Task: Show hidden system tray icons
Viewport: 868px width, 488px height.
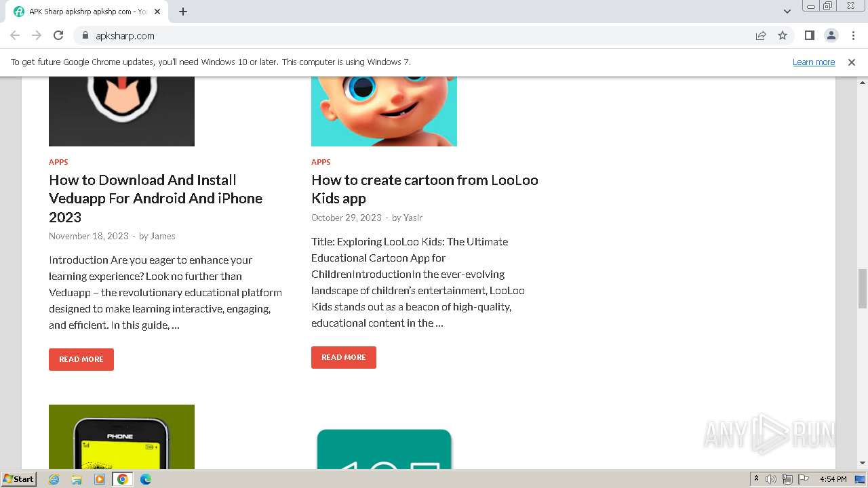Action: coord(756,479)
